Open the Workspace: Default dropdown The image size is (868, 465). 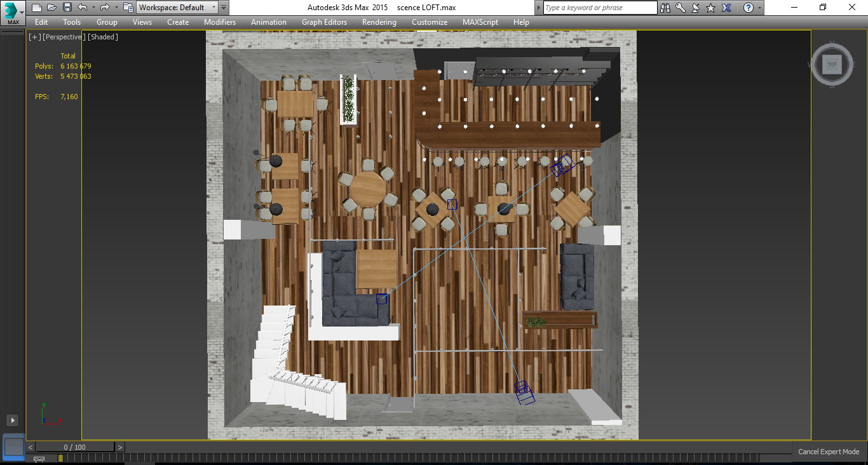[177, 8]
